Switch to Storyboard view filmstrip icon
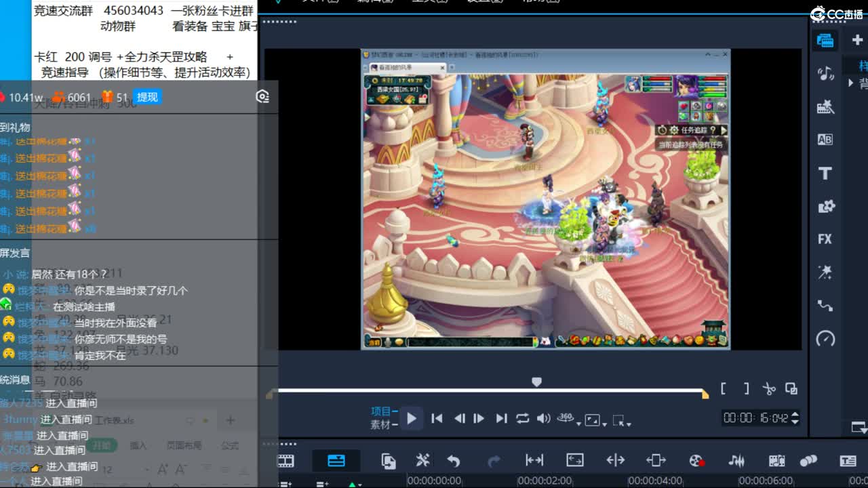868x488 pixels. click(x=286, y=461)
